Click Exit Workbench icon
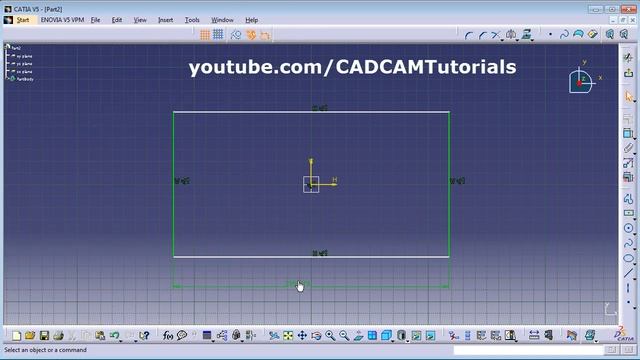Screen dimensions: 640x360 [628, 73]
